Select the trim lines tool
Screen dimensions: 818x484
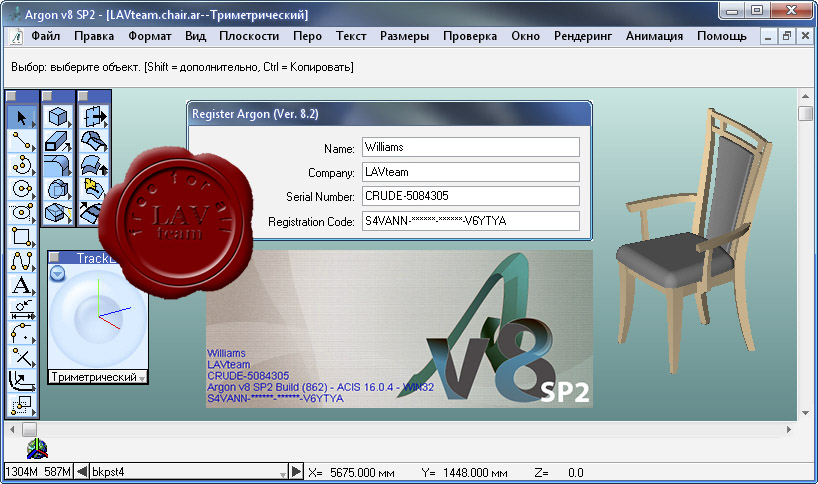pos(22,357)
